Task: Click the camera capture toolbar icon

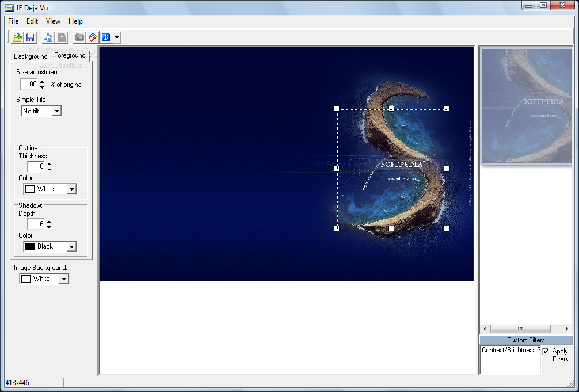Action: [x=79, y=37]
